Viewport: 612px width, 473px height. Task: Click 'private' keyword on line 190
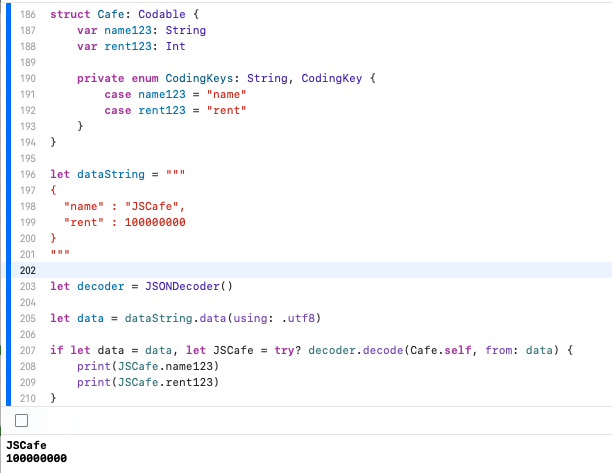pos(101,78)
